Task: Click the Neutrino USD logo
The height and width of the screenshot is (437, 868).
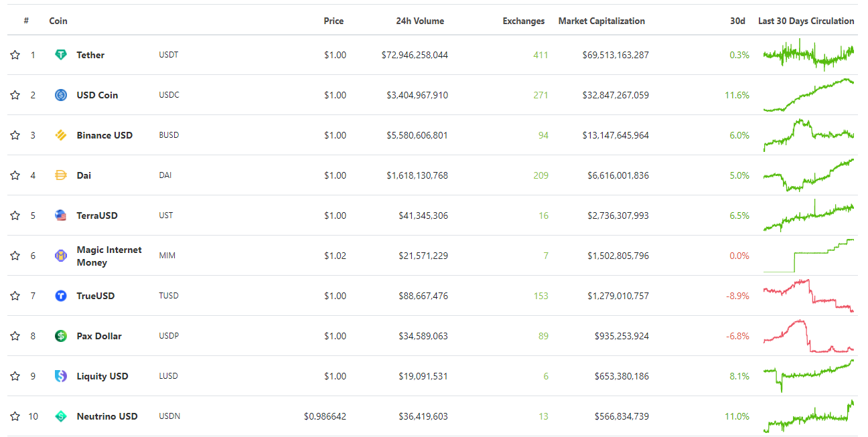Action: [61, 416]
